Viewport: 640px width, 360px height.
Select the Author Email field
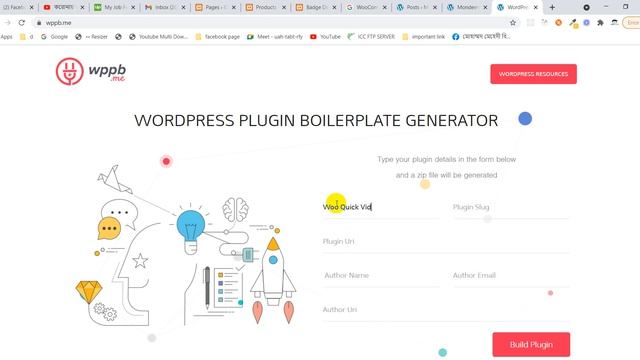click(x=511, y=276)
